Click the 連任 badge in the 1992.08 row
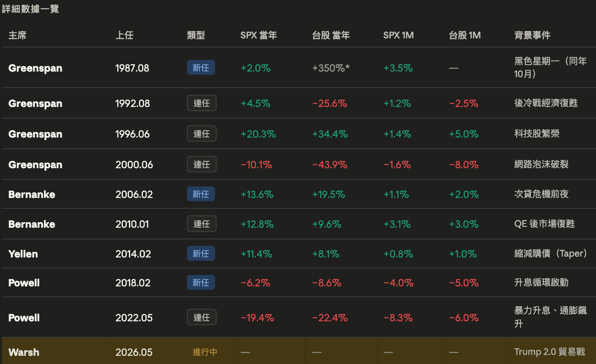Viewport: 596px width, 364px height. coord(201,103)
